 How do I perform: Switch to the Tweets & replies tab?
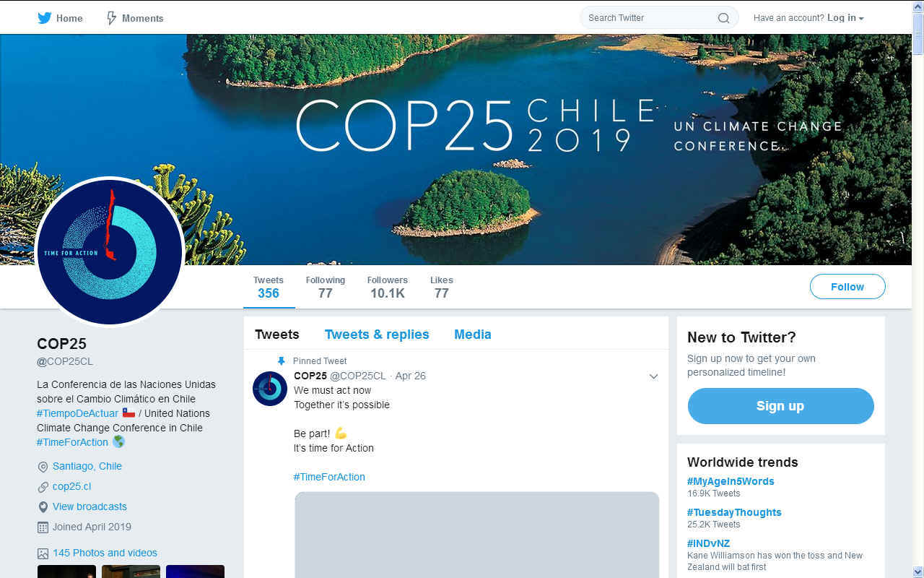click(x=377, y=335)
